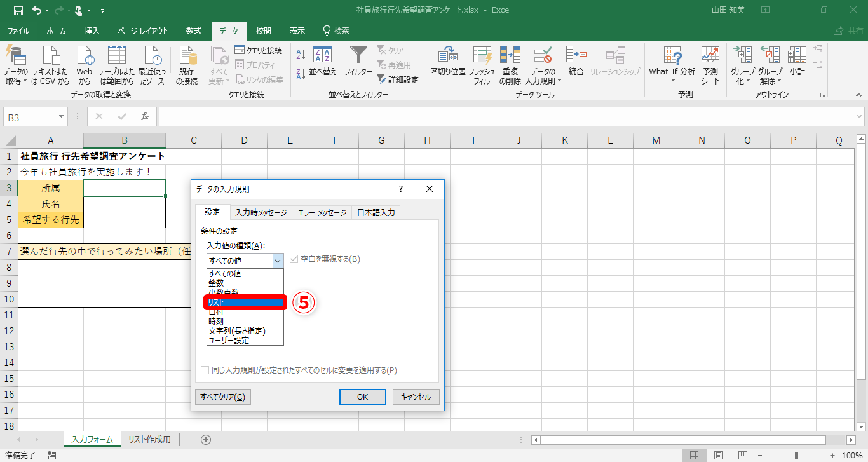Click the Group (グループ化) icon
The image size is (868, 462).
(742, 56)
